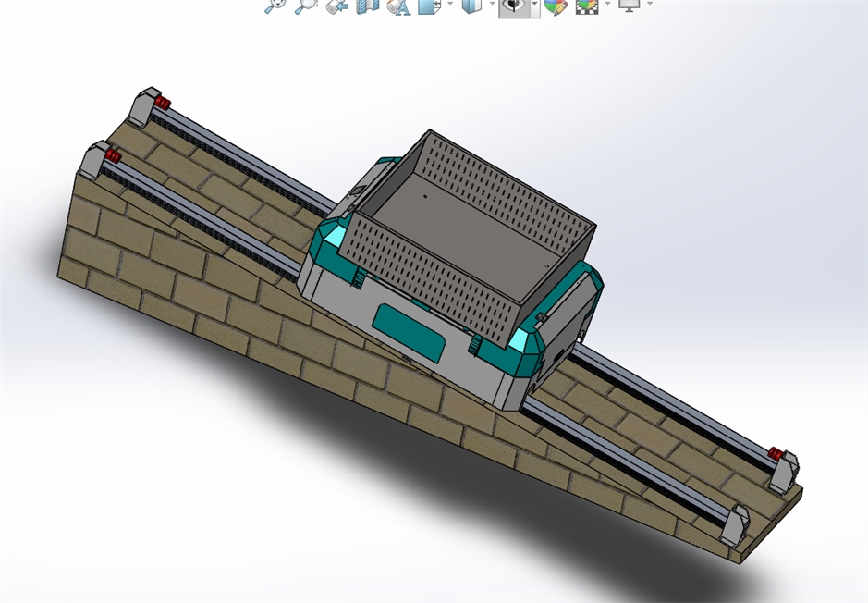868x603 pixels.
Task: Open Dynamic Annotation Views
Action: tap(398, 6)
